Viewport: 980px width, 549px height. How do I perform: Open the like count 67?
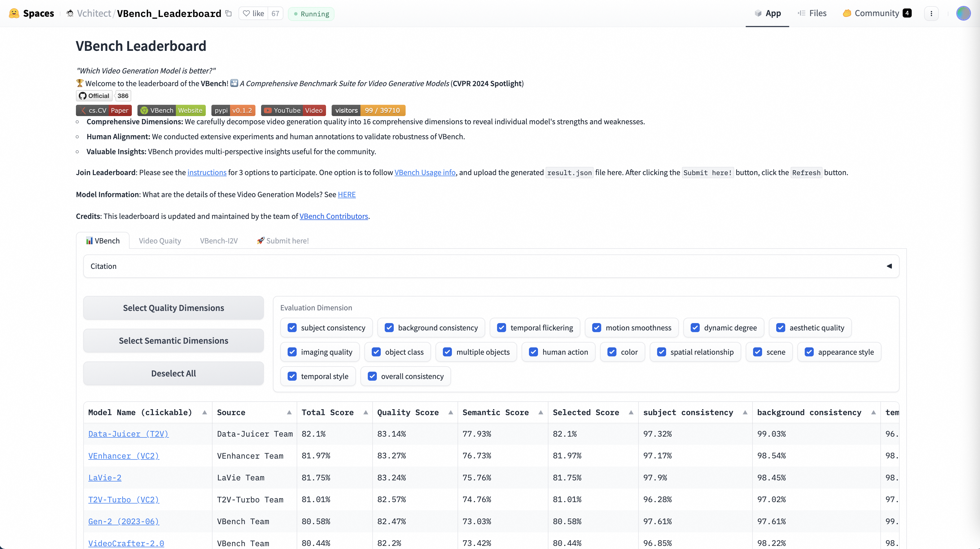[275, 13]
